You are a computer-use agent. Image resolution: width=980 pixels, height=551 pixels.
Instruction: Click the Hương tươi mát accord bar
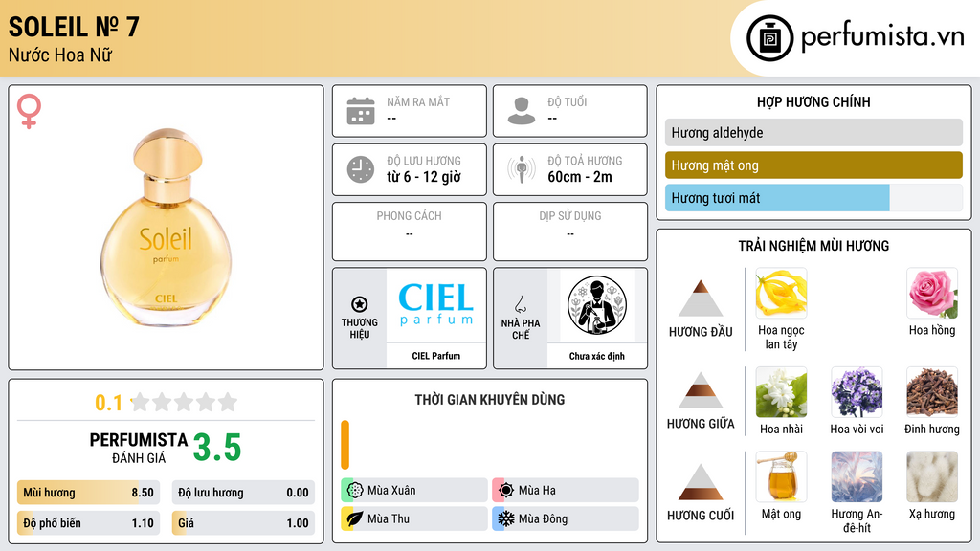pyautogui.click(x=813, y=198)
